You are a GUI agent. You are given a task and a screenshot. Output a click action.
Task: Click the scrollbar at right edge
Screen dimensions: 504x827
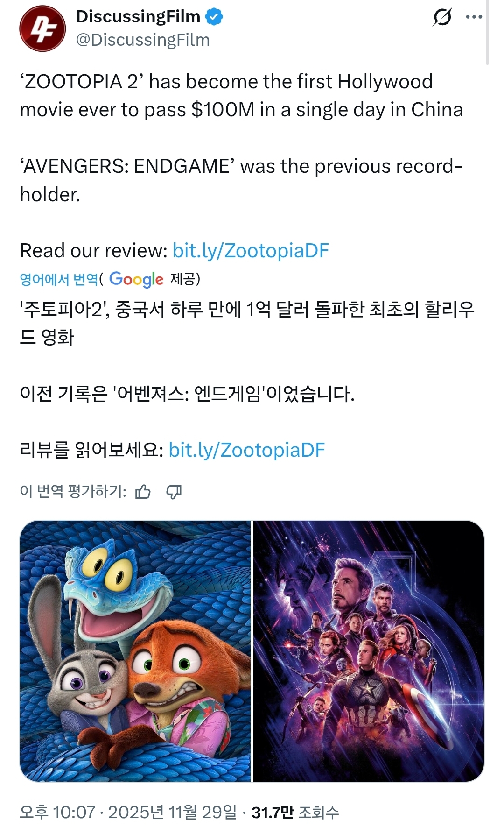click(487, 32)
